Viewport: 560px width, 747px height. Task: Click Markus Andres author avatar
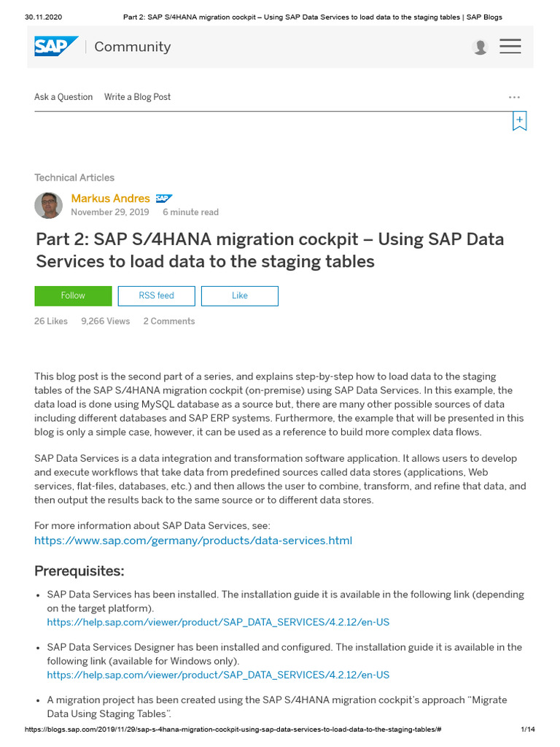tap(48, 205)
